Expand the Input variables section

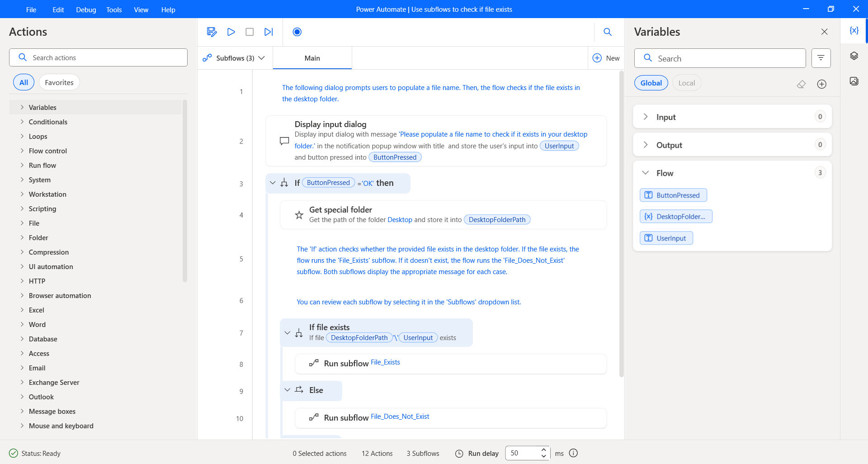pyautogui.click(x=646, y=117)
